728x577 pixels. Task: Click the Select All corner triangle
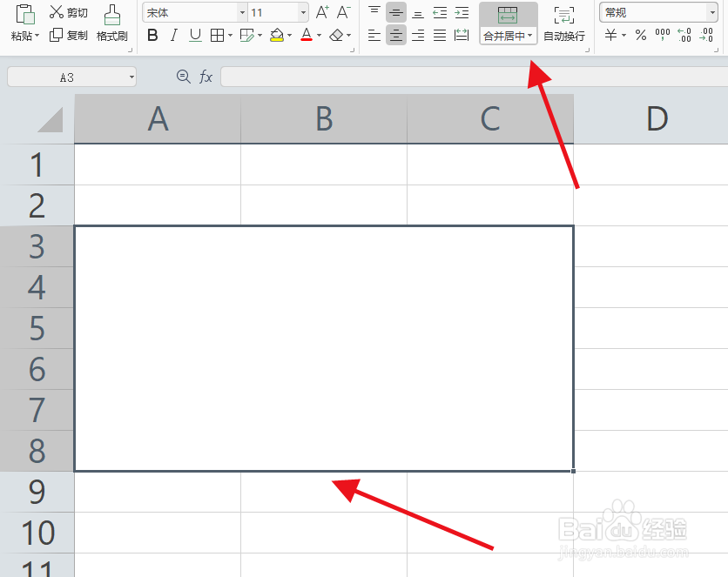[x=50, y=120]
